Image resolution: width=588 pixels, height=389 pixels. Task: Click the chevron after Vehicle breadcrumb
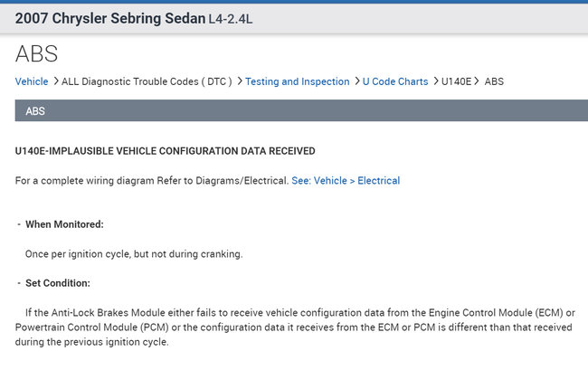pyautogui.click(x=56, y=81)
